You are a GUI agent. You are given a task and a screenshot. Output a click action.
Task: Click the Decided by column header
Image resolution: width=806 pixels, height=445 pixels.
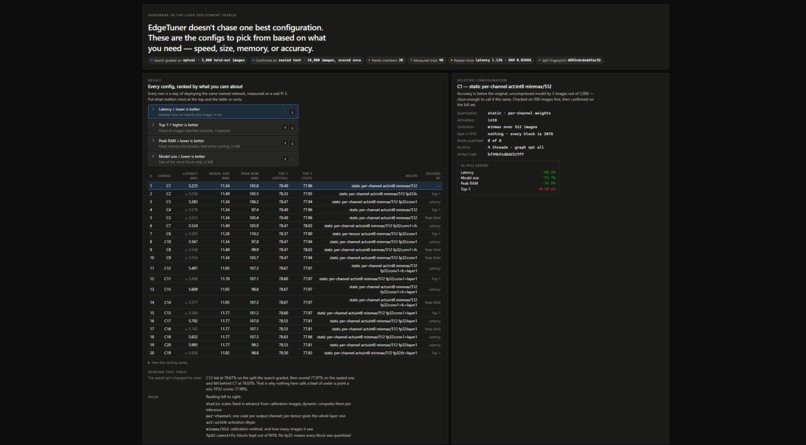point(433,176)
